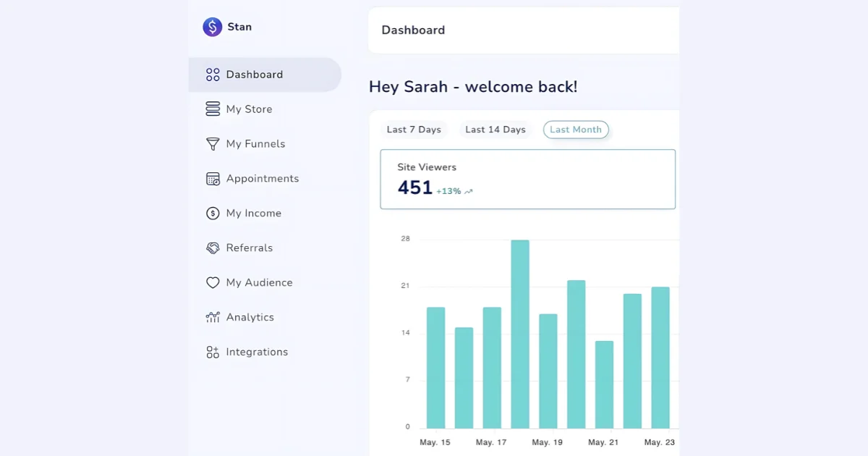Click the My Income dollar icon
Viewport: 868px width, 456px height.
pos(213,214)
